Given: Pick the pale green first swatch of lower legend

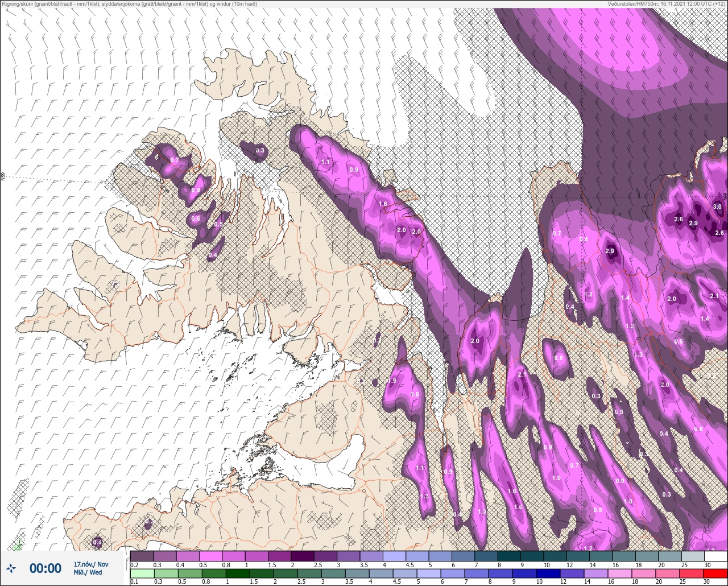Looking at the screenshot, I should (x=142, y=574).
